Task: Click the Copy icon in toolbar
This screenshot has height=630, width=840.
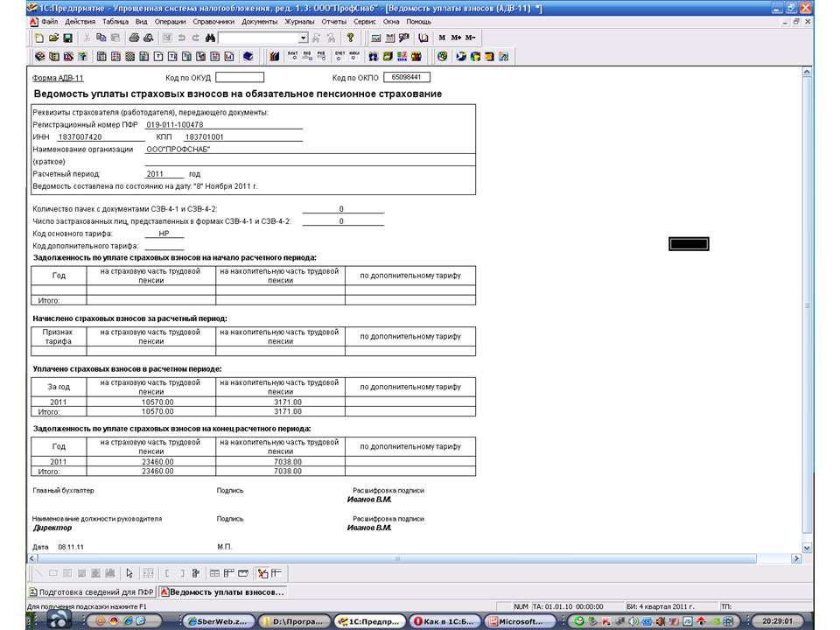Action: 101,38
